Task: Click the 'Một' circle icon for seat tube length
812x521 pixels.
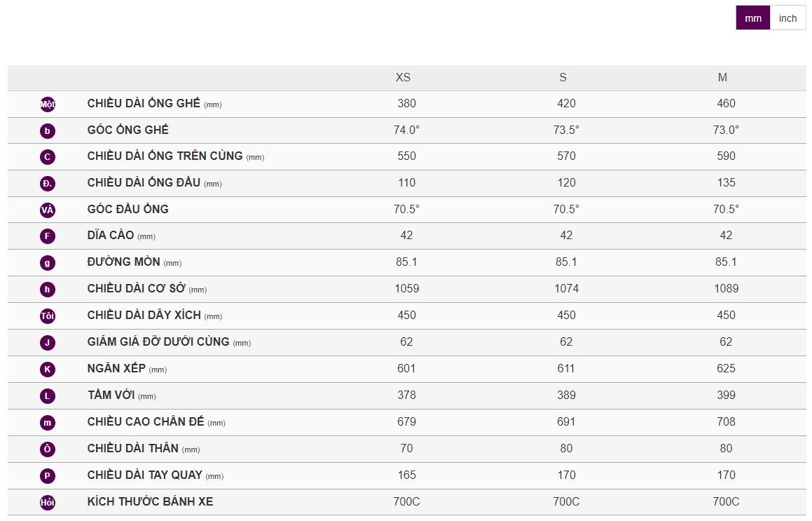Action: click(x=48, y=104)
